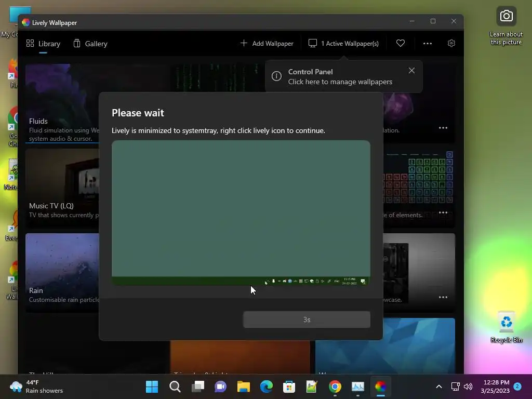Open the Windows Start menu
The height and width of the screenshot is (399, 532).
[152, 387]
